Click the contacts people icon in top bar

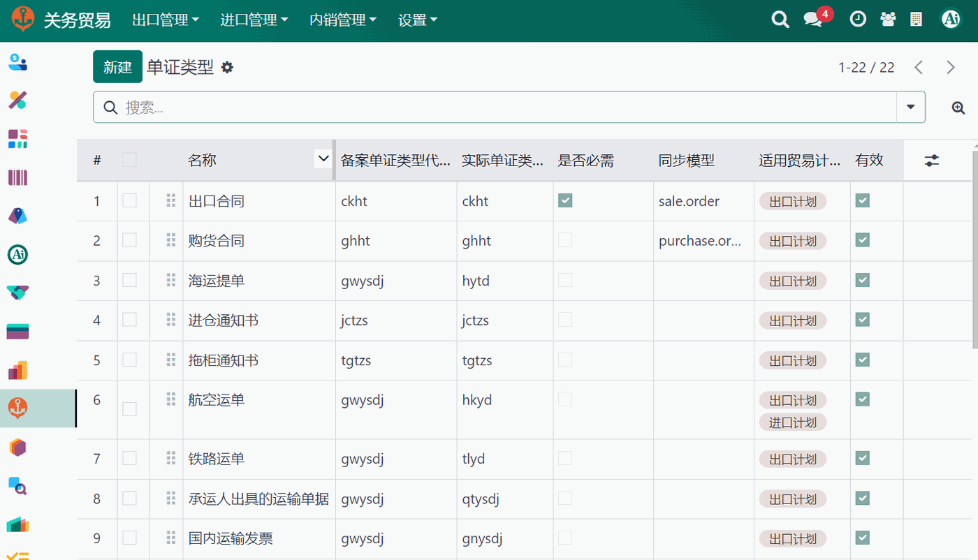(x=889, y=20)
